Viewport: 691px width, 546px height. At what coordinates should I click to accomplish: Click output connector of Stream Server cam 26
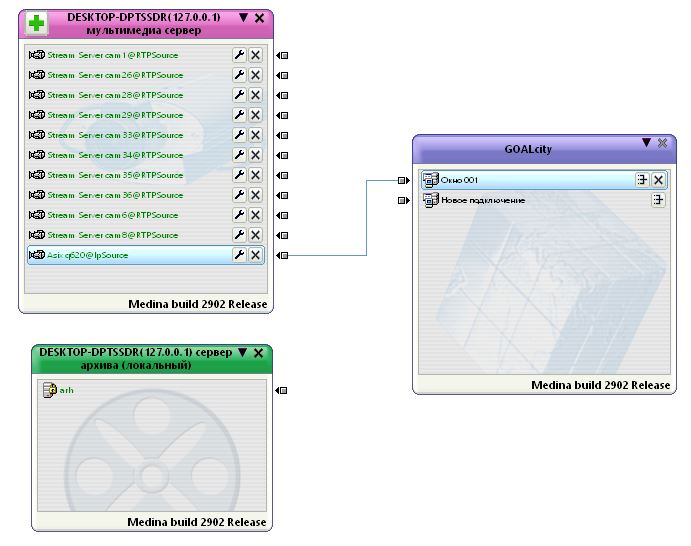tap(282, 75)
